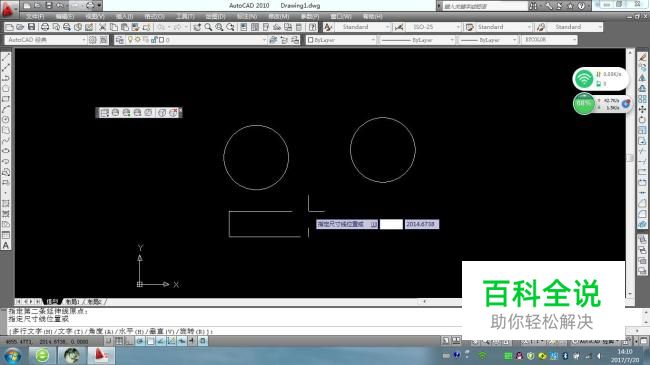Click the Undo arrow in standard toolbar
This screenshot has height=365, width=650.
click(161, 27)
